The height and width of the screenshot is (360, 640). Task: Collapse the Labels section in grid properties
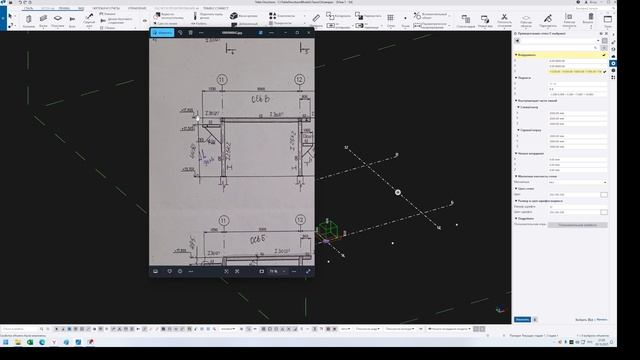pyautogui.click(x=516, y=78)
